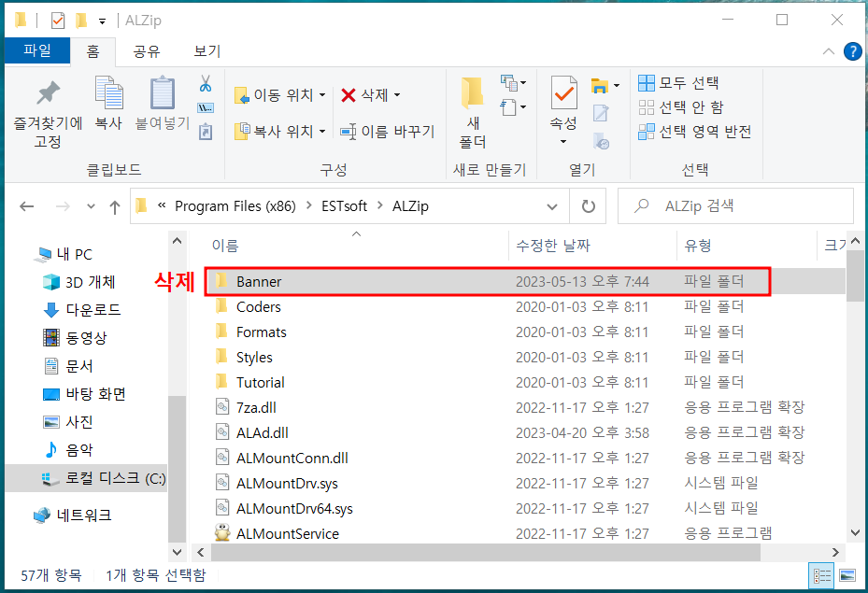The width and height of the screenshot is (868, 593).
Task: Expand the Properties dropdown arrow
Action: point(563,142)
